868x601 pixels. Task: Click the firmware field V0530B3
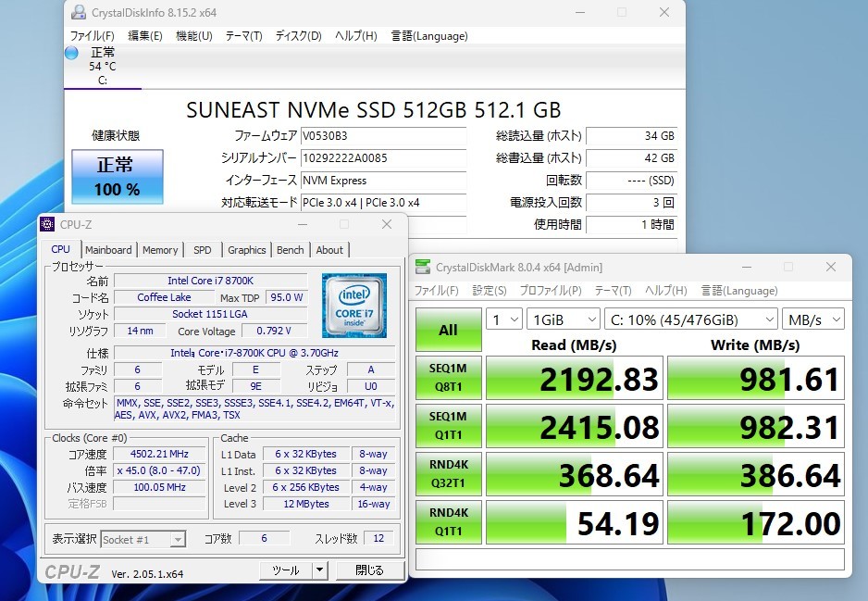383,136
